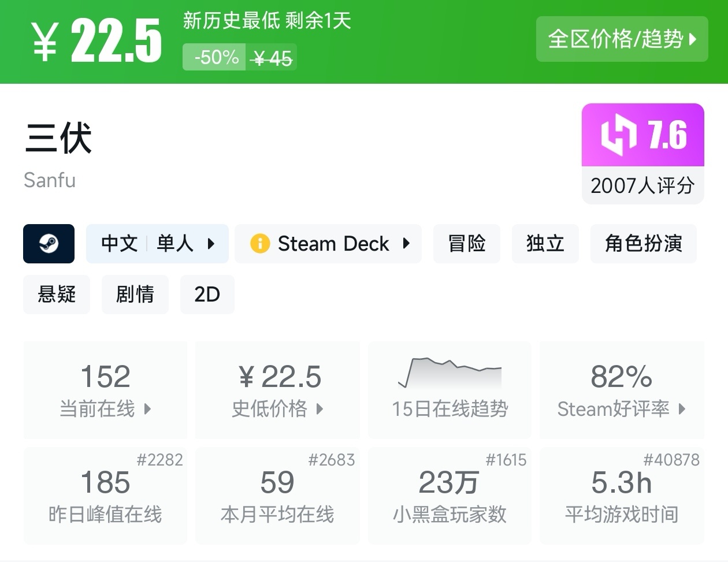Open 小黑盒玩家数 player count stat
Screen dimensions: 728x562
[x=450, y=496]
